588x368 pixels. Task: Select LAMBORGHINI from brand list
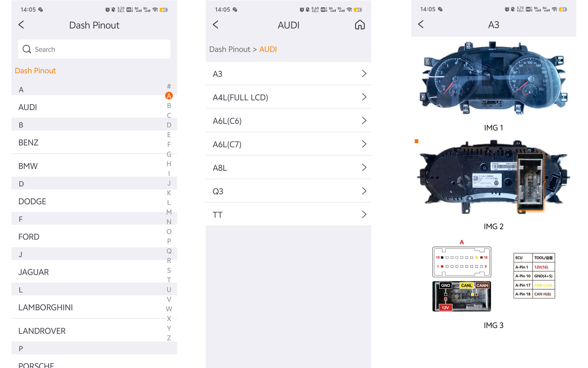[x=46, y=308]
